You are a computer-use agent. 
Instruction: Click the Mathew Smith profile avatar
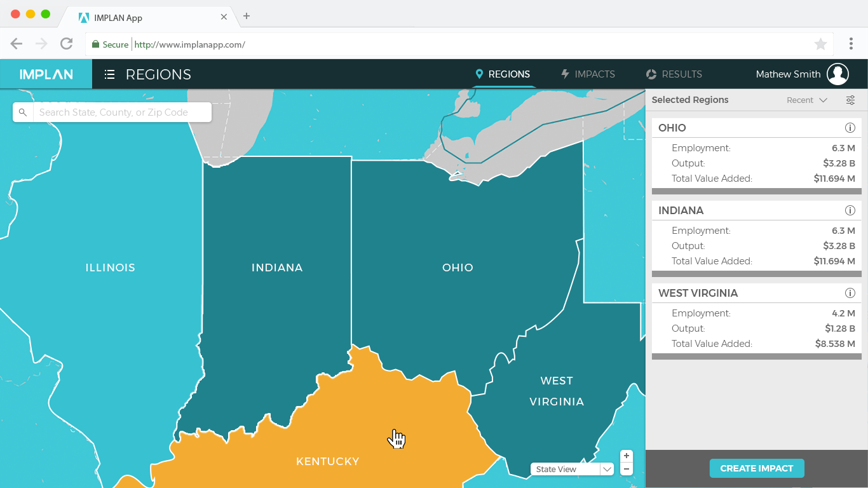point(837,74)
